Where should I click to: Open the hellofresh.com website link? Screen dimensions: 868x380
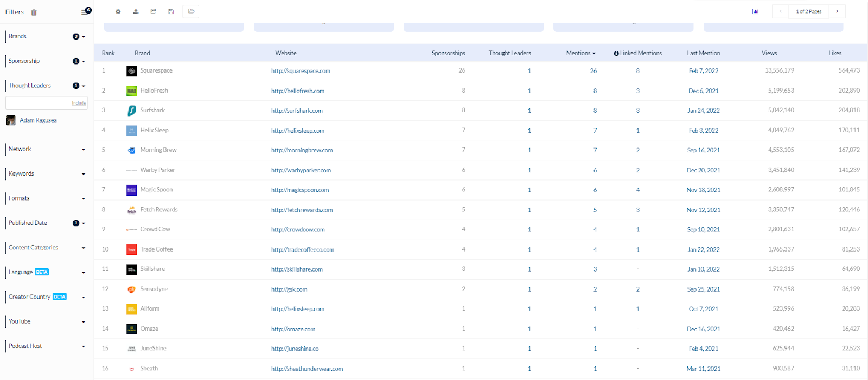pyautogui.click(x=298, y=91)
